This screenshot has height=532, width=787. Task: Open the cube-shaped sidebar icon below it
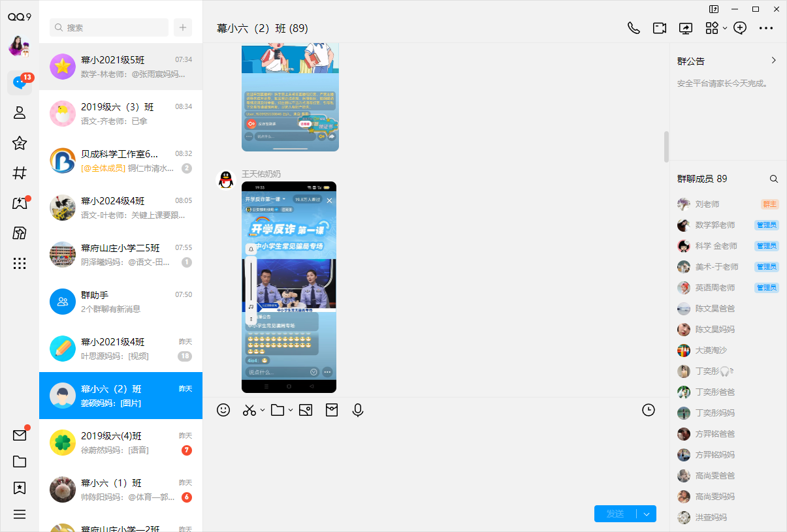[20, 233]
